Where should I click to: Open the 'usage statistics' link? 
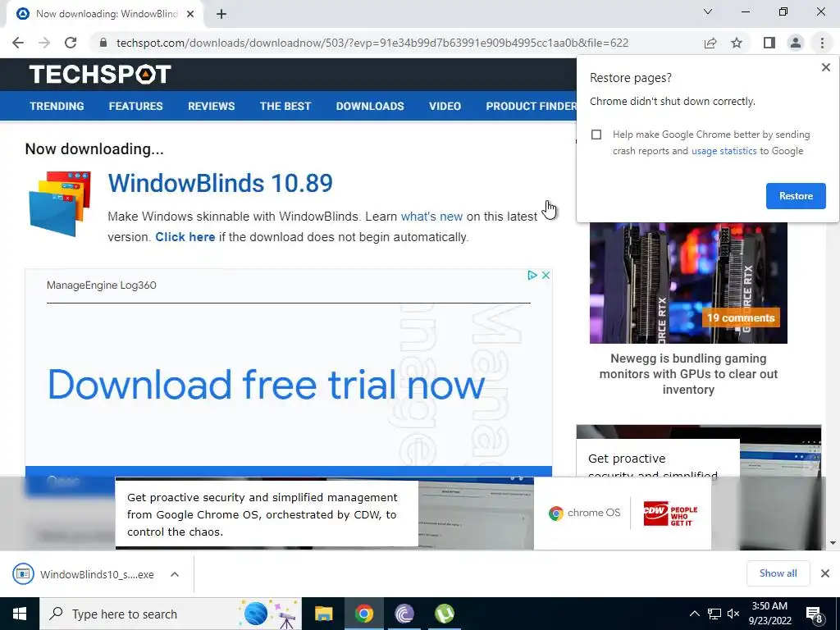pyautogui.click(x=724, y=151)
